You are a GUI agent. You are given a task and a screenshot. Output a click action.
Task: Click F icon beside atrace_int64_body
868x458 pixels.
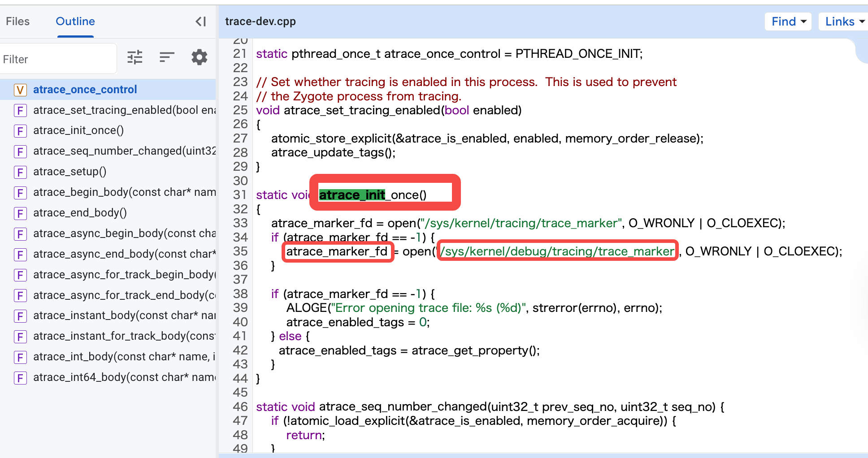(x=20, y=378)
